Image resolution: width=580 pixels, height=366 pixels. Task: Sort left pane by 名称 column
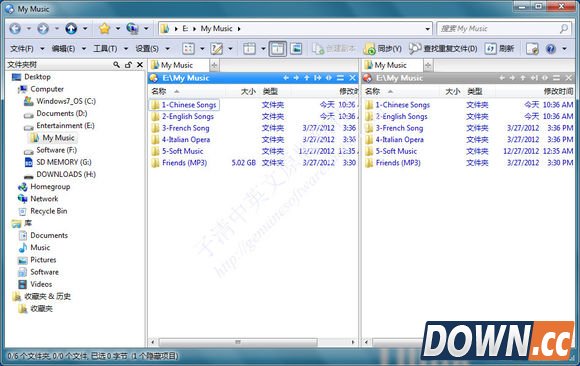point(159,91)
